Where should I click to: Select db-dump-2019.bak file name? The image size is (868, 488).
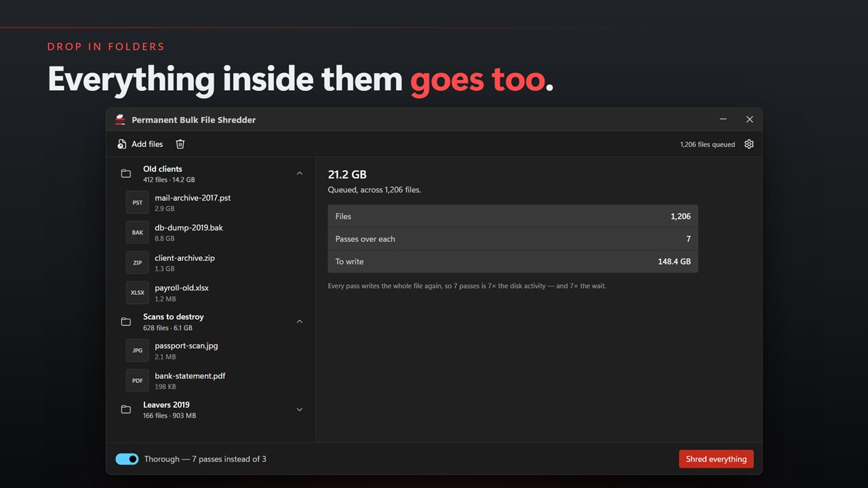pyautogui.click(x=189, y=228)
